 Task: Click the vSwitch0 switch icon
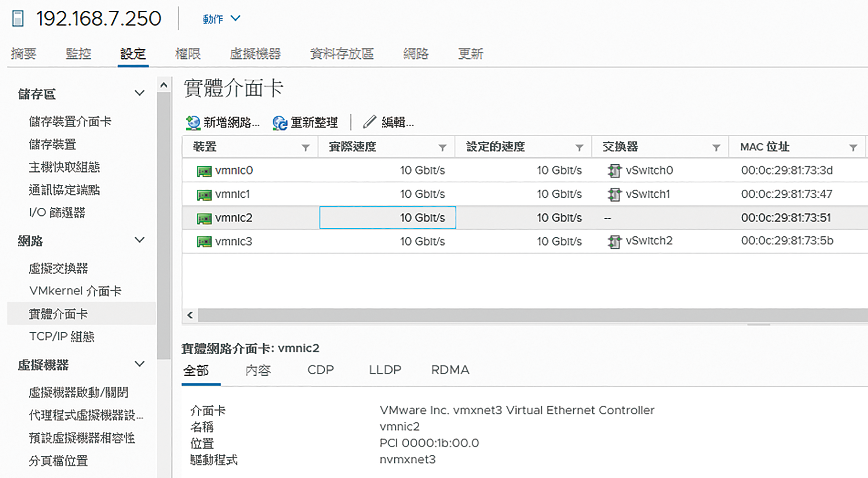(614, 171)
